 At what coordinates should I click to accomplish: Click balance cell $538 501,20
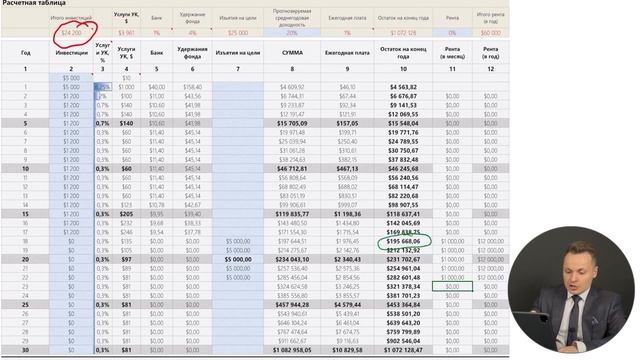coord(403,314)
